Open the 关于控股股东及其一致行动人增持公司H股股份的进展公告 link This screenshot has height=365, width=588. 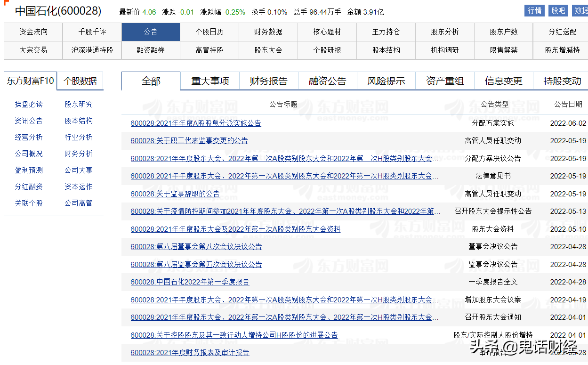click(234, 335)
